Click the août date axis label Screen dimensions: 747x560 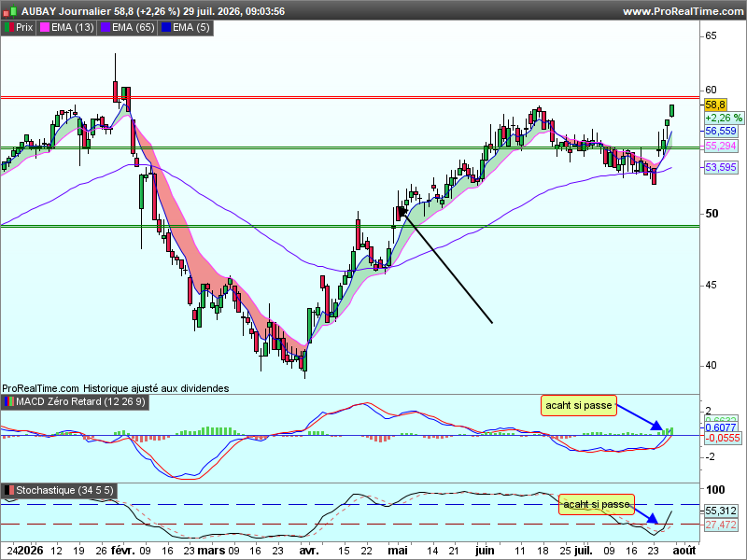684,551
